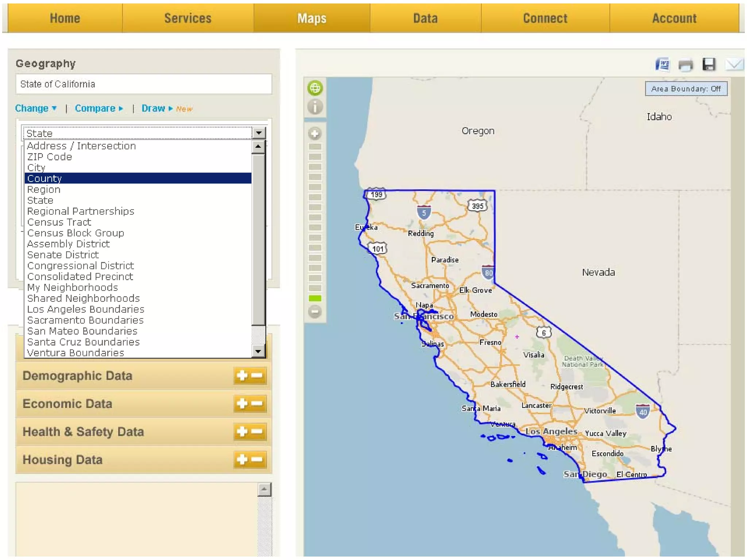Zoom in with map plus button
The height and width of the screenshot is (560, 747).
tap(315, 133)
